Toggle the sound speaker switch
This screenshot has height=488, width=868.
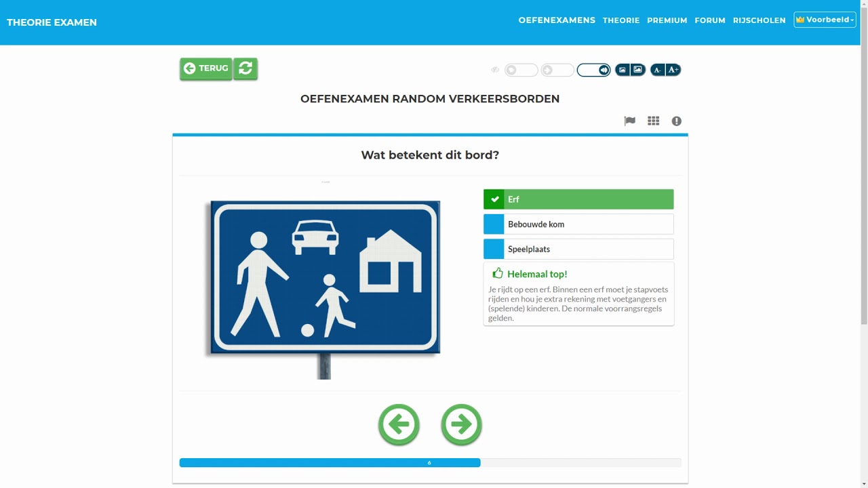[x=593, y=70]
